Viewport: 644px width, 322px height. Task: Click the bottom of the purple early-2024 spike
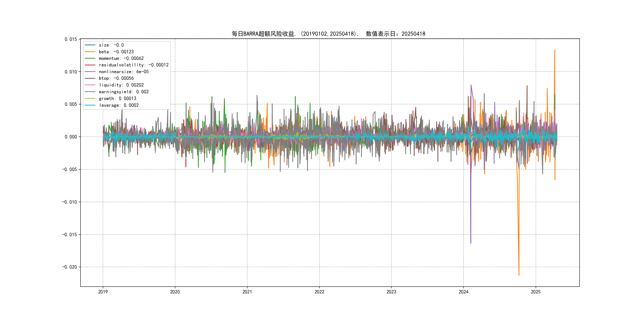click(x=471, y=243)
